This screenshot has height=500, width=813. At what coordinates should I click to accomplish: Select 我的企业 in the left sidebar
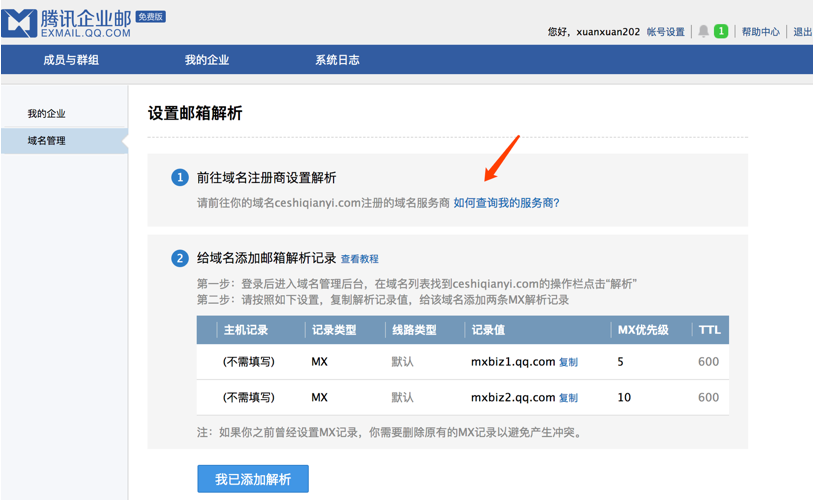coord(47,114)
